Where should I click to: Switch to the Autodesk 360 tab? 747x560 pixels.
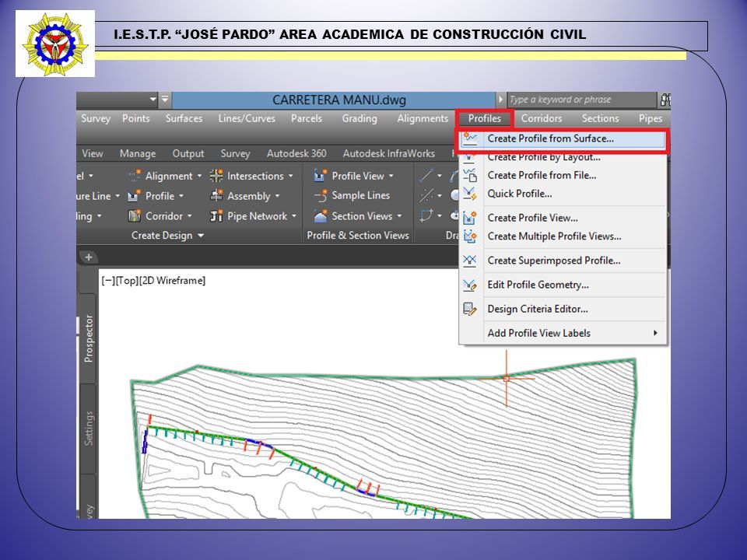(296, 153)
